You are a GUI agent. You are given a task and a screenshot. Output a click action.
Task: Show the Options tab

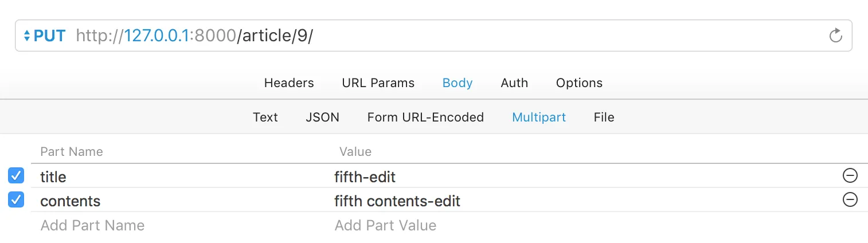pos(579,83)
